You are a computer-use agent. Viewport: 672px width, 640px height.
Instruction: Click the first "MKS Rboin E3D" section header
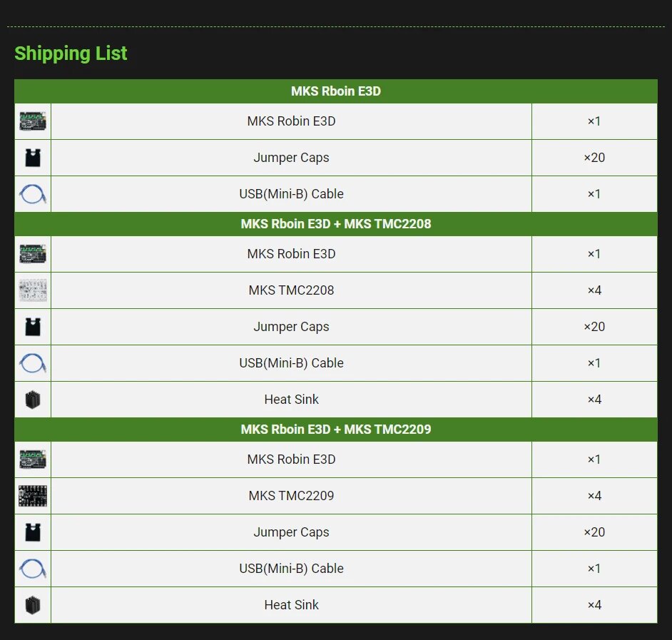[x=335, y=91]
